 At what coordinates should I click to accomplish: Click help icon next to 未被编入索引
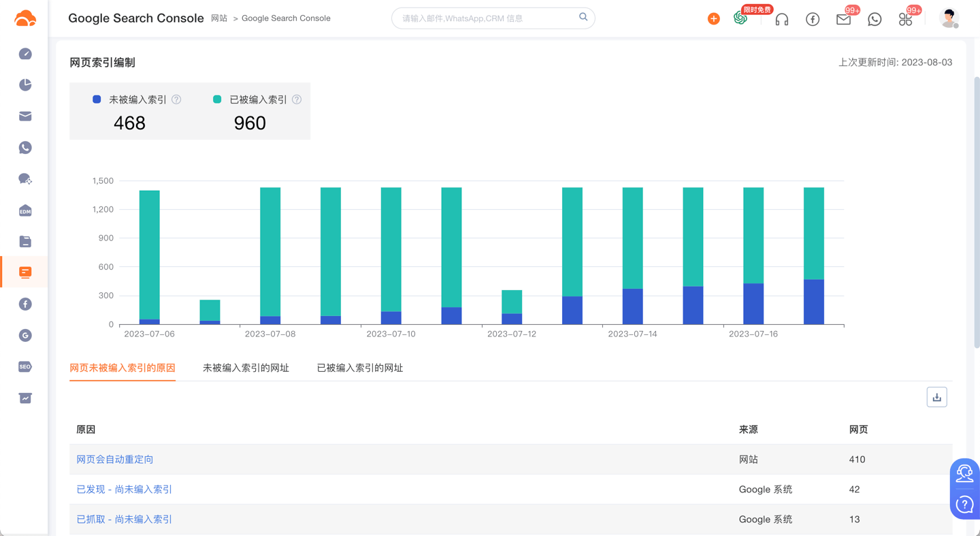coord(176,99)
